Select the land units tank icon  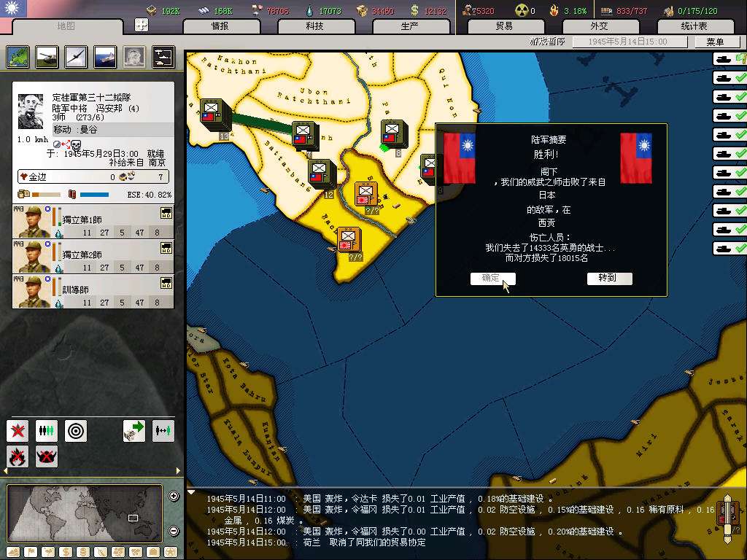click(47, 57)
